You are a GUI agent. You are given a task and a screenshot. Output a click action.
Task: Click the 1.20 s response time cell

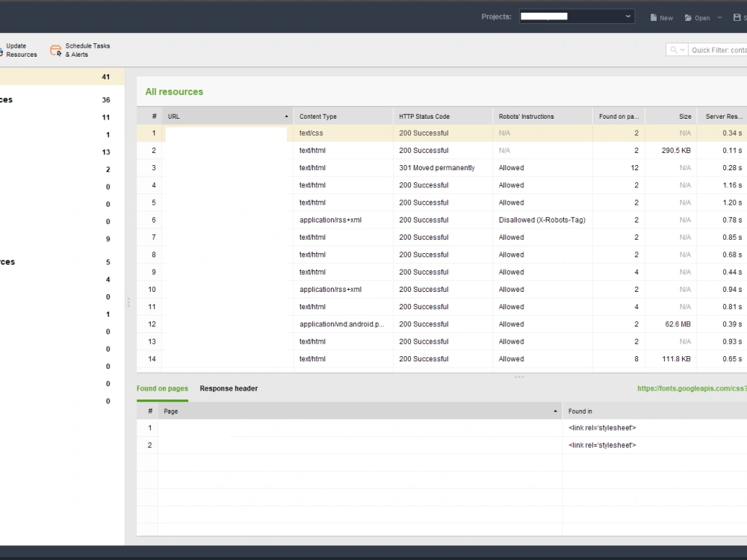722,202
